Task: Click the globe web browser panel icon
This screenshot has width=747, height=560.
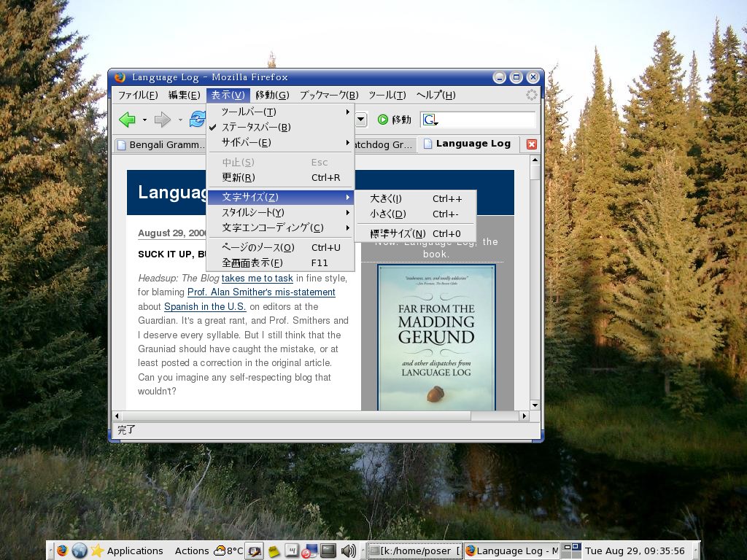Action: tap(80, 551)
